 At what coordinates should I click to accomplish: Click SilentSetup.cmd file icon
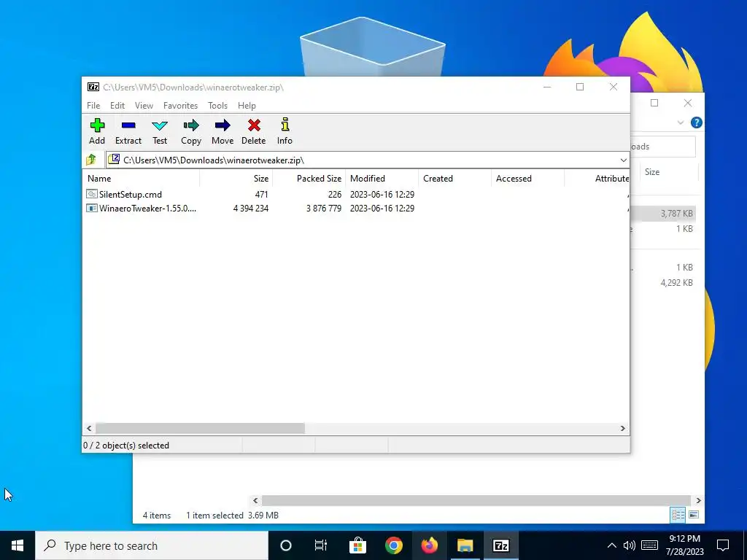pyautogui.click(x=91, y=194)
